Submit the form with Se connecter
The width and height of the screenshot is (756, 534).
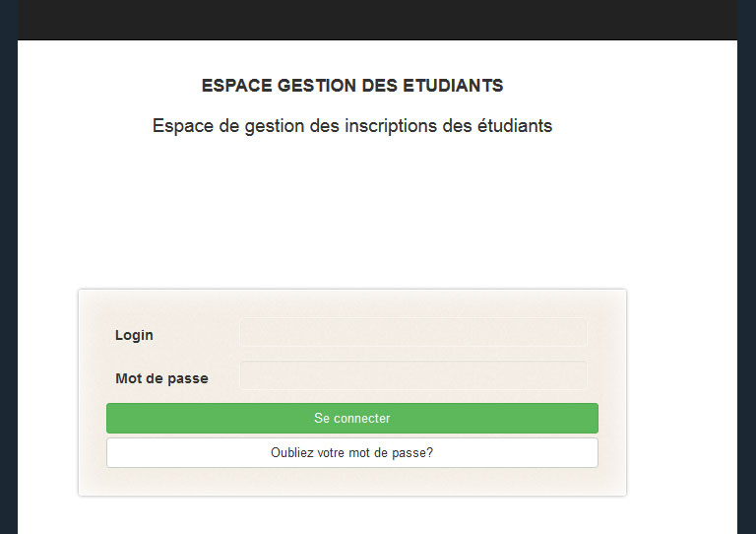[x=351, y=419]
